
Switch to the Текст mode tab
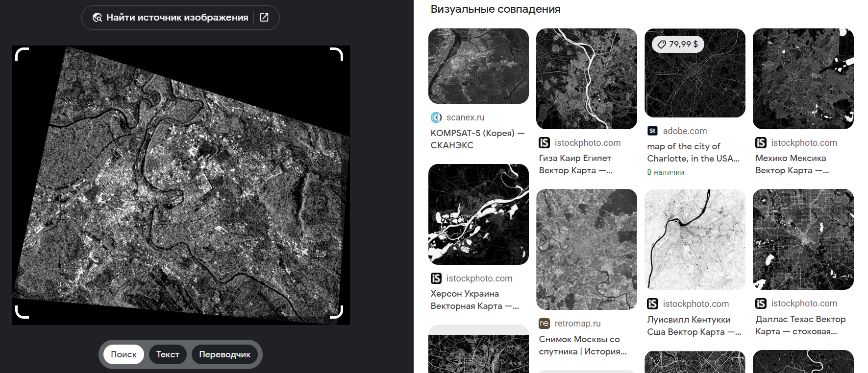tap(168, 354)
